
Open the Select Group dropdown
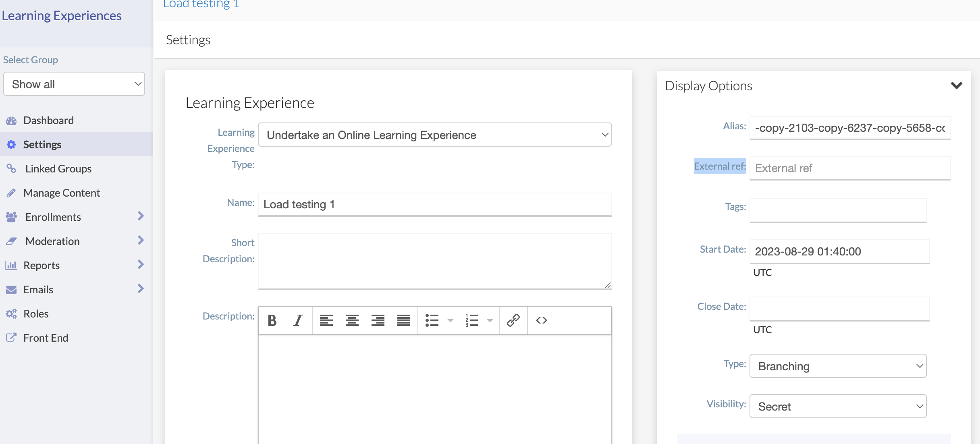(x=74, y=84)
